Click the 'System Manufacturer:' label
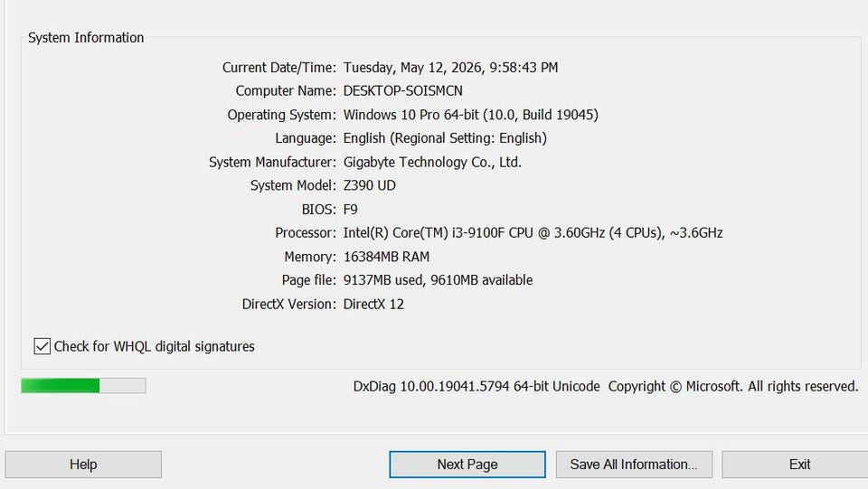The image size is (868, 489). [x=272, y=162]
